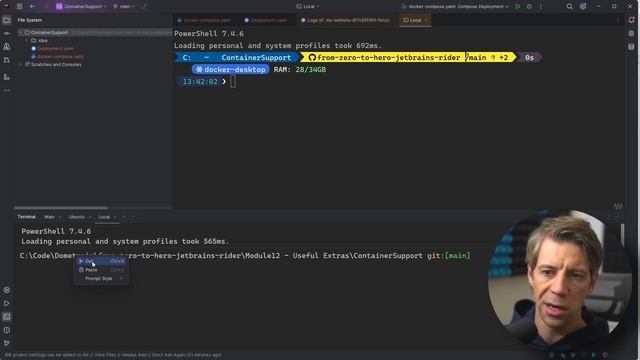Collapse the ContainerSupport tree node
Screen dimensions: 640x360
[x=20, y=32]
